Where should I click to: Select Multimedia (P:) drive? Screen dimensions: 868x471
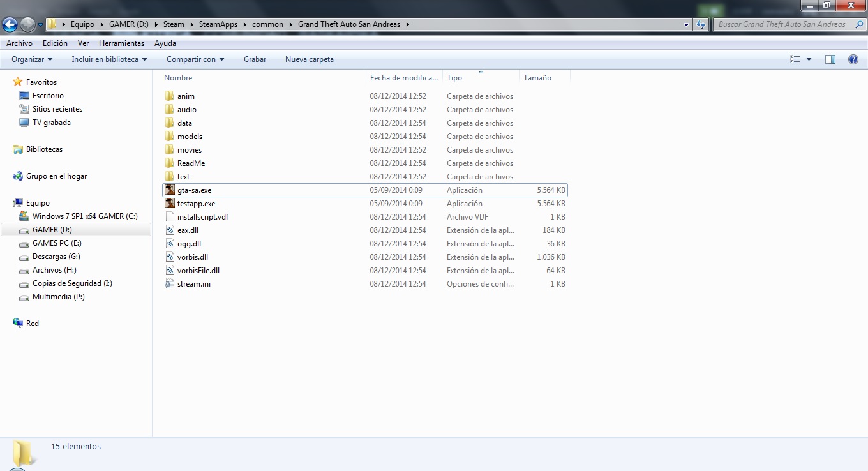pyautogui.click(x=59, y=297)
